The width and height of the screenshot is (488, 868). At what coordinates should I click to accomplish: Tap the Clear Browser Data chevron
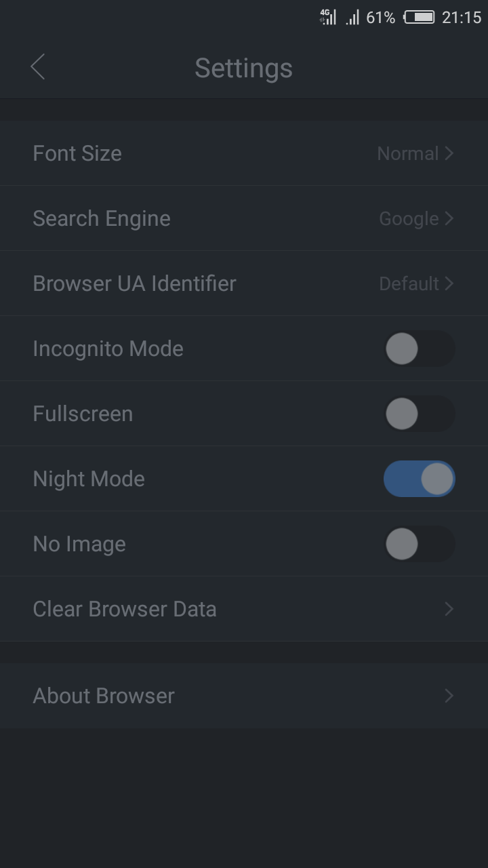pyautogui.click(x=448, y=609)
